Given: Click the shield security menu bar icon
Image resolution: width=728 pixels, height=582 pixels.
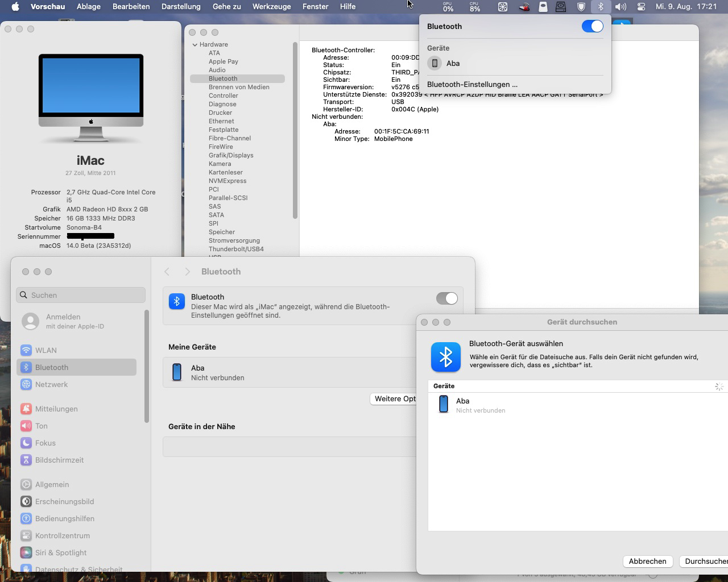Looking at the screenshot, I should click(581, 7).
